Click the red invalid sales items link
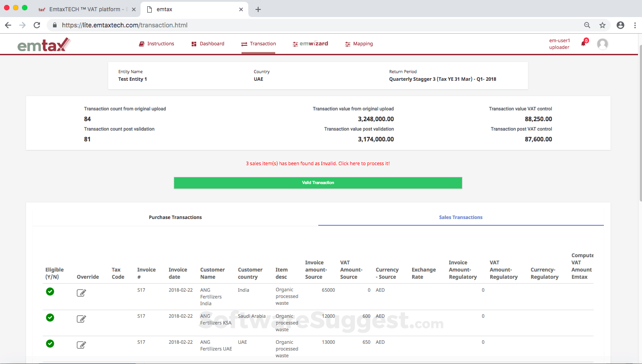642x364 pixels. [318, 163]
